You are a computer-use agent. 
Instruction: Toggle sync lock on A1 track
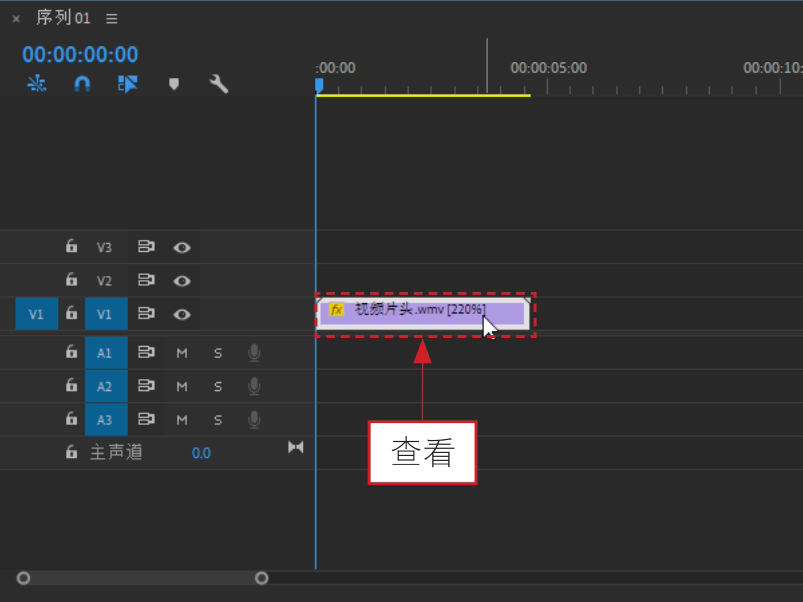(x=146, y=352)
